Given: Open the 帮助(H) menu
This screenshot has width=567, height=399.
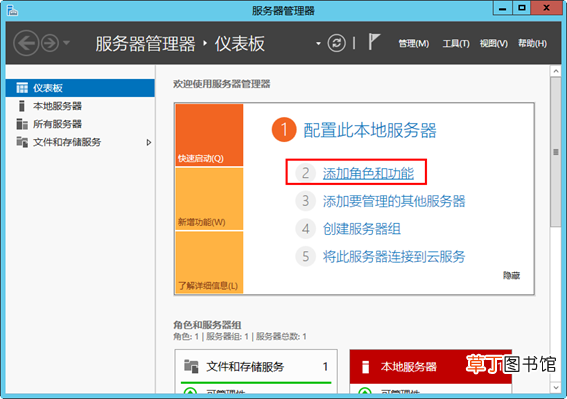Looking at the screenshot, I should (x=532, y=44).
